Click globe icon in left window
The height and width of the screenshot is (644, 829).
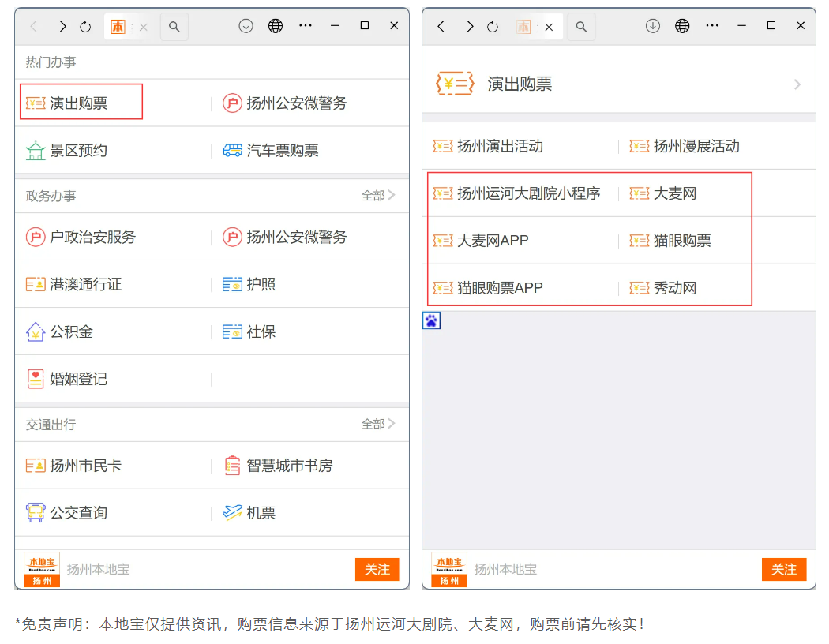pyautogui.click(x=276, y=25)
